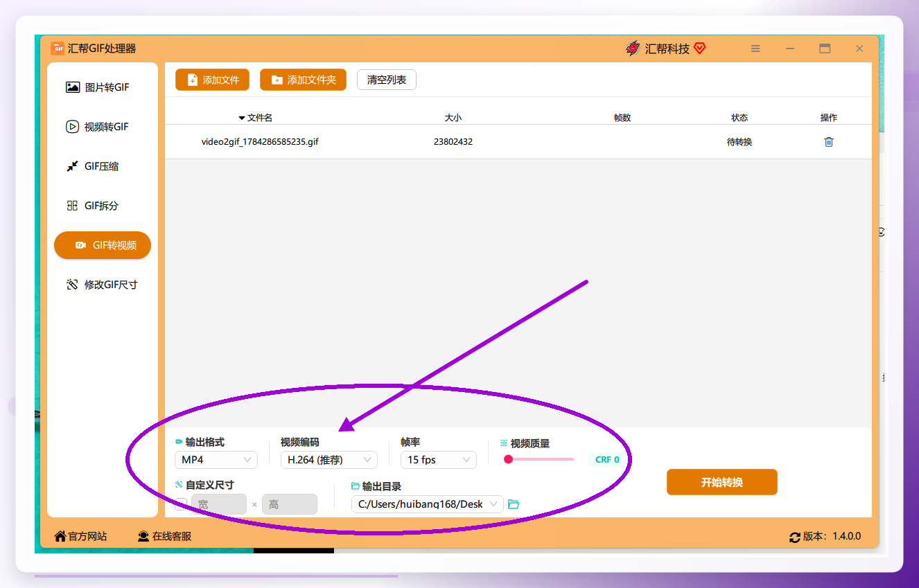Click the 版本: 1.4.0.0 text
Viewport: 919px width, 588px height.
[x=832, y=536]
